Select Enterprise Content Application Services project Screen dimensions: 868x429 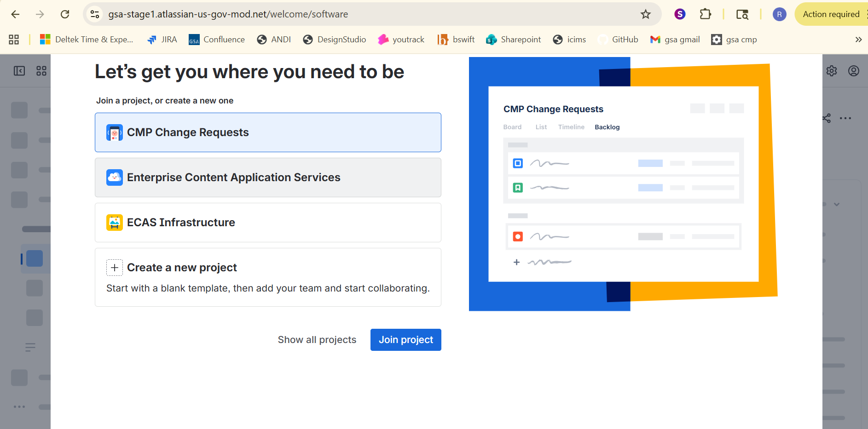[x=268, y=177]
